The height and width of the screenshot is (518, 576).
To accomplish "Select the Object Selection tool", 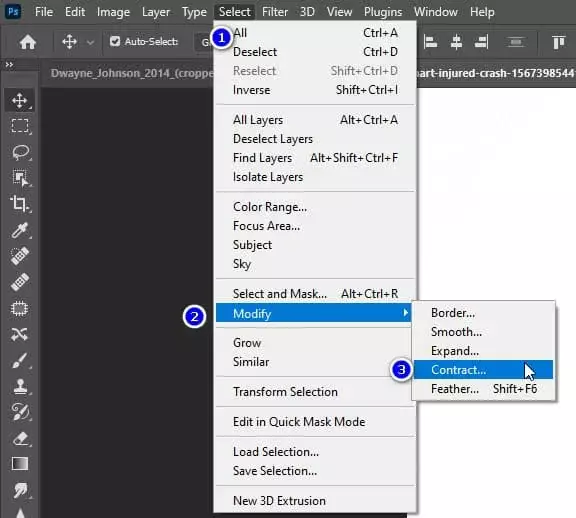I will pyautogui.click(x=20, y=177).
